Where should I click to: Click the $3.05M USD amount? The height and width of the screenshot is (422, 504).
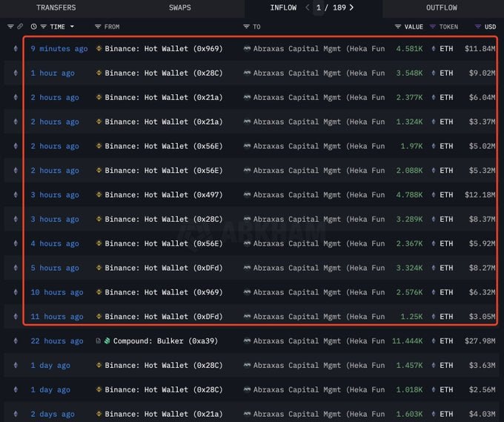(483, 317)
